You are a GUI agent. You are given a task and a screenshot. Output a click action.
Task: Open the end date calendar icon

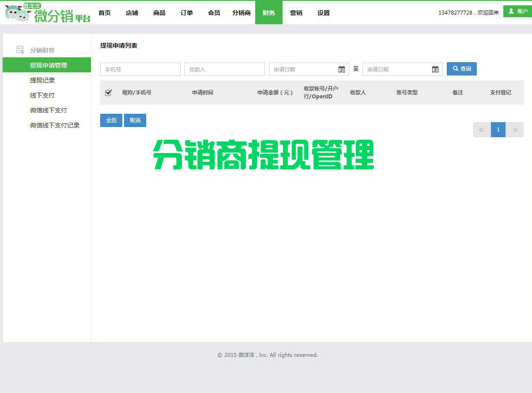pos(435,69)
